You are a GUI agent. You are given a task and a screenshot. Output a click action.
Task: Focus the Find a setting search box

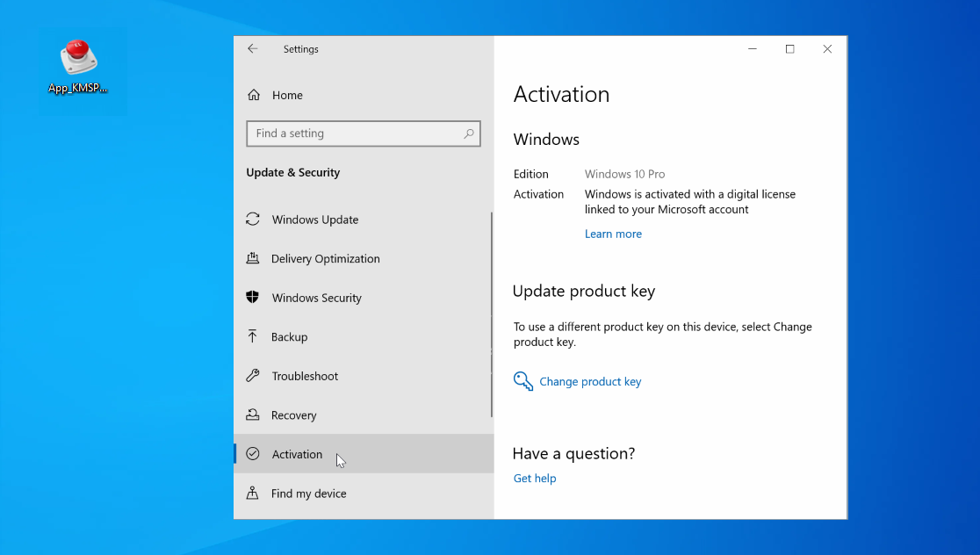tap(364, 133)
